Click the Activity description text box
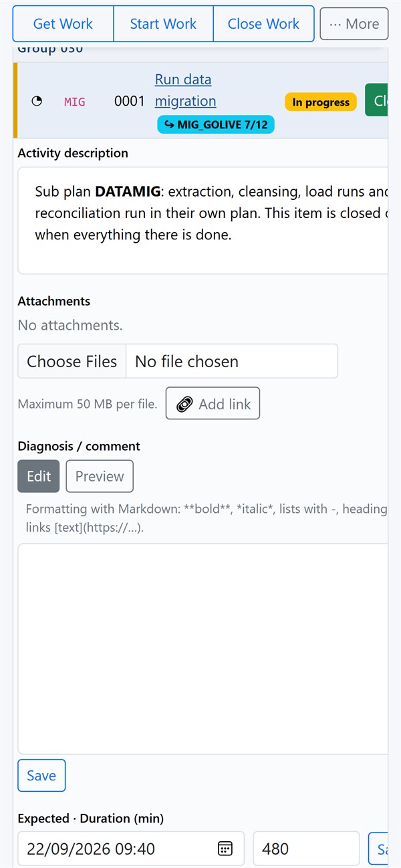Viewport: 401px width, 868px height. click(203, 221)
